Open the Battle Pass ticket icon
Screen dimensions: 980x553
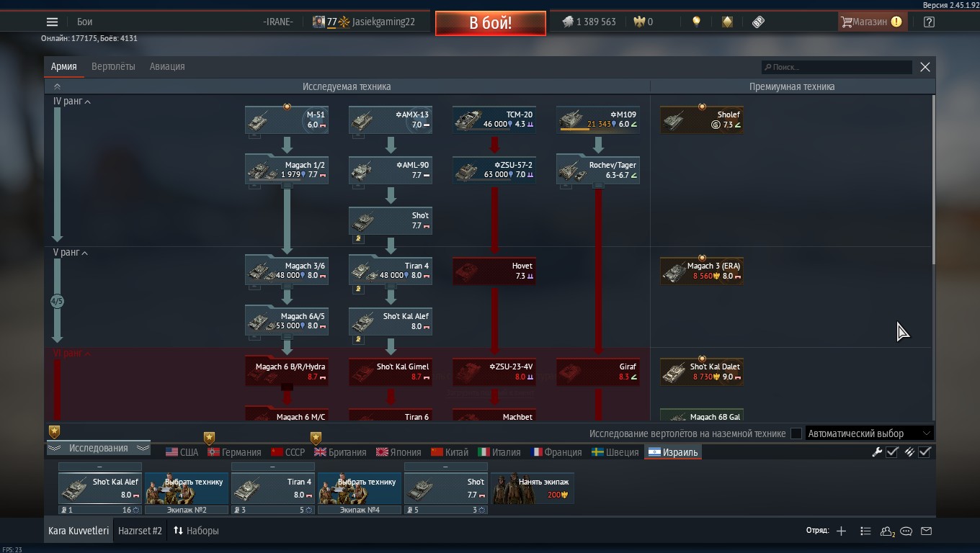tap(758, 22)
